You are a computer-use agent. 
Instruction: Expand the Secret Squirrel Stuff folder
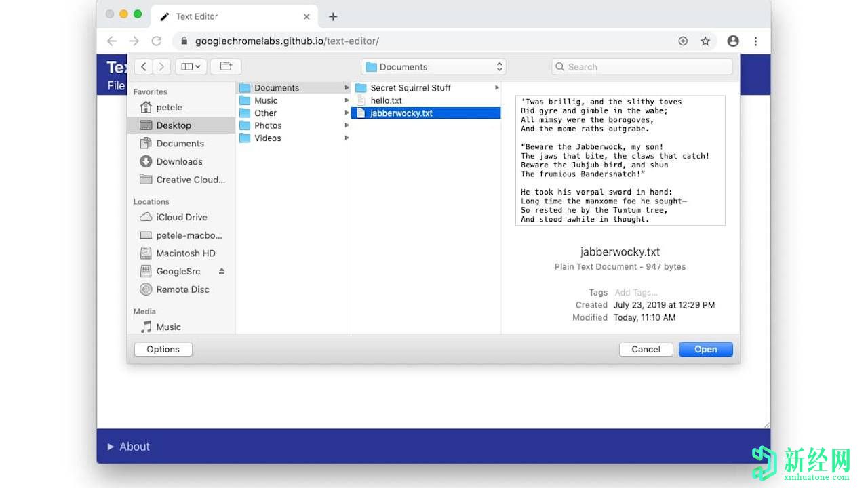click(497, 87)
